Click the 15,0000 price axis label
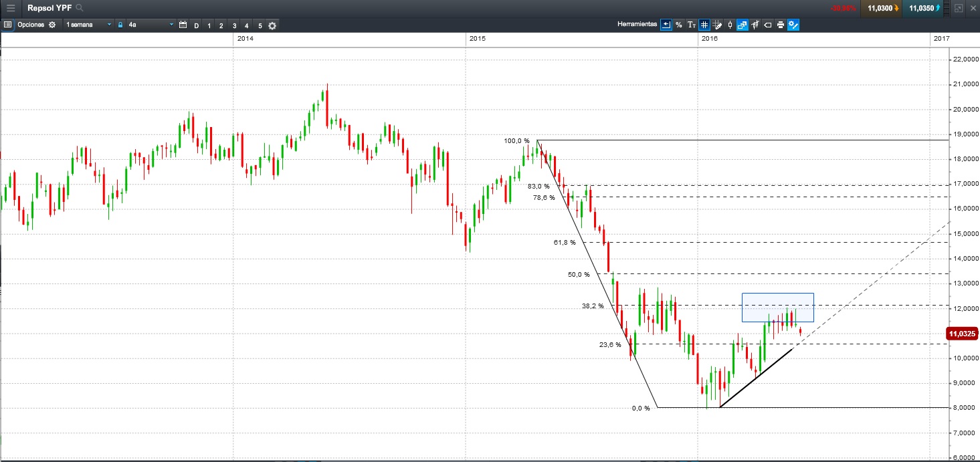980x462 pixels. pos(965,234)
